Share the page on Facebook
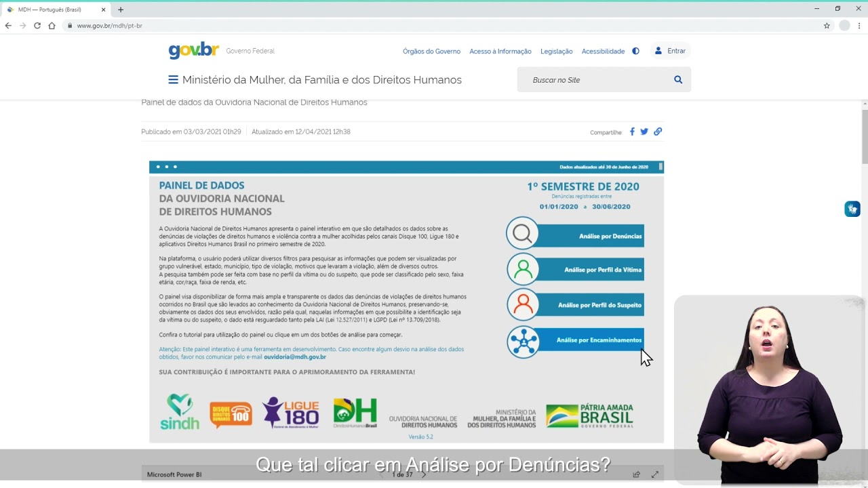This screenshot has width=868, height=488. (x=631, y=131)
